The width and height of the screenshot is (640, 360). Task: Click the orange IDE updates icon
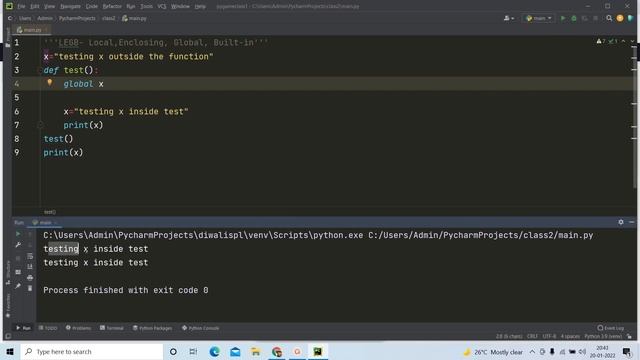[620, 18]
